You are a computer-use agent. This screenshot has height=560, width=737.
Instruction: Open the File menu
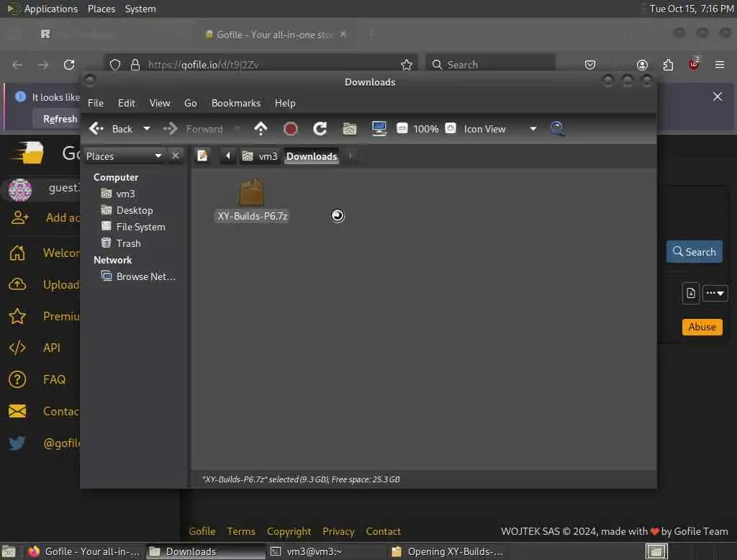tap(96, 103)
